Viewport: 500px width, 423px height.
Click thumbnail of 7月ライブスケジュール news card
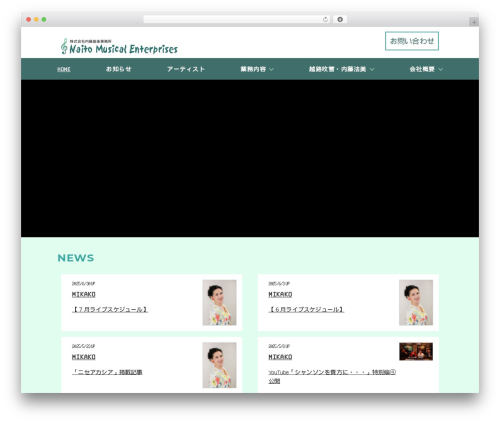point(219,302)
